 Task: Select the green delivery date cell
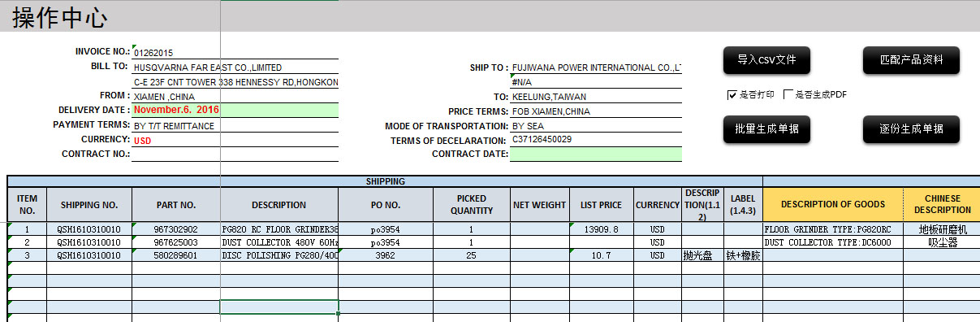(235, 110)
